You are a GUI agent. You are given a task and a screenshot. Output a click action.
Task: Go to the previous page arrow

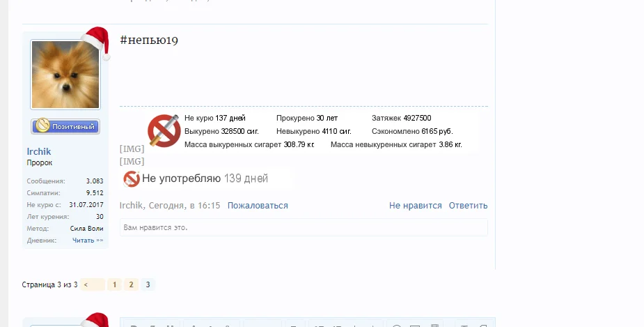coord(93,284)
